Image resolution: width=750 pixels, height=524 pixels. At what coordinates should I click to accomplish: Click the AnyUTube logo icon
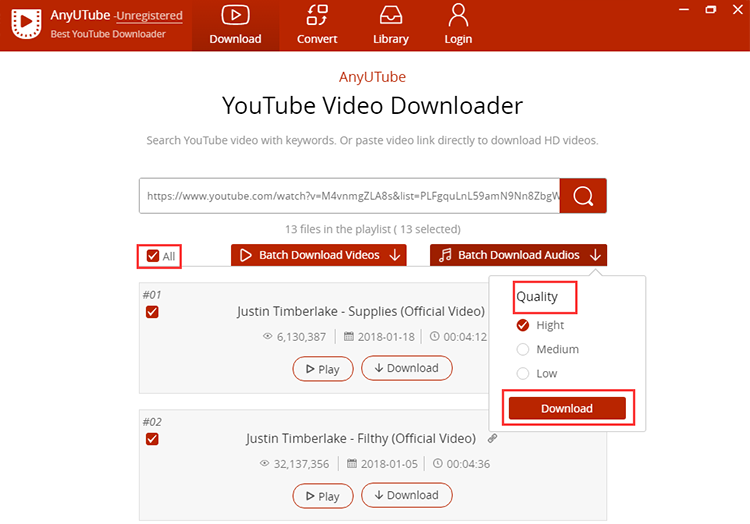coord(26,22)
